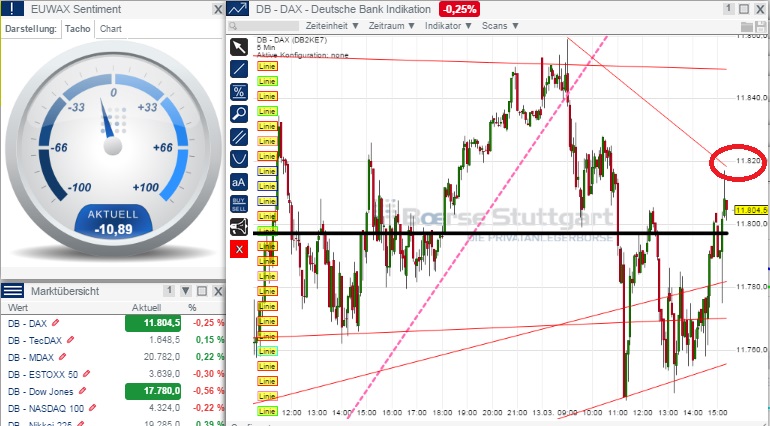
Task: Maximize the Marktübersicht panel
Action: (202, 291)
